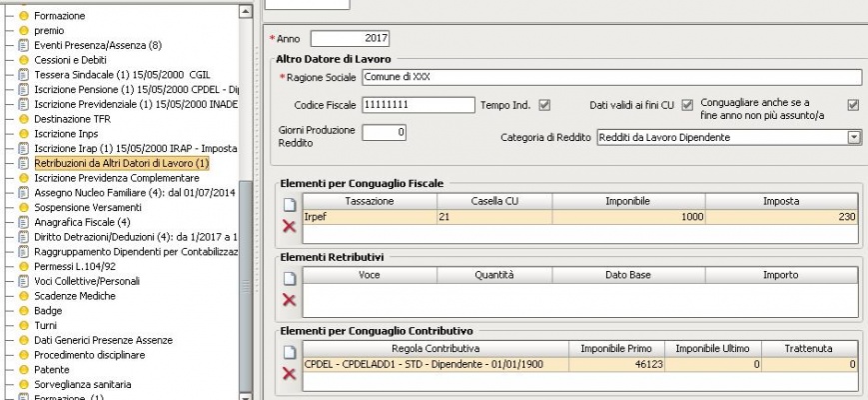Viewport: 868px width, 400px height.
Task: Click the Ragione Sociale text field
Action: (x=610, y=77)
